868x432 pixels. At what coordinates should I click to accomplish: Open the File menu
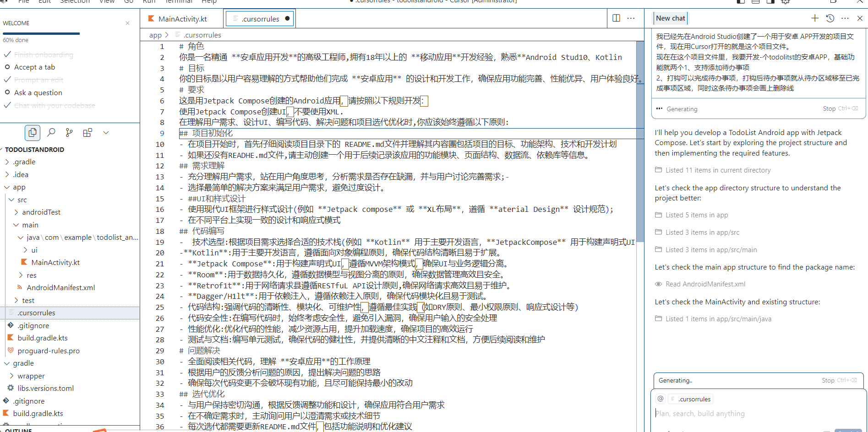[x=23, y=2]
